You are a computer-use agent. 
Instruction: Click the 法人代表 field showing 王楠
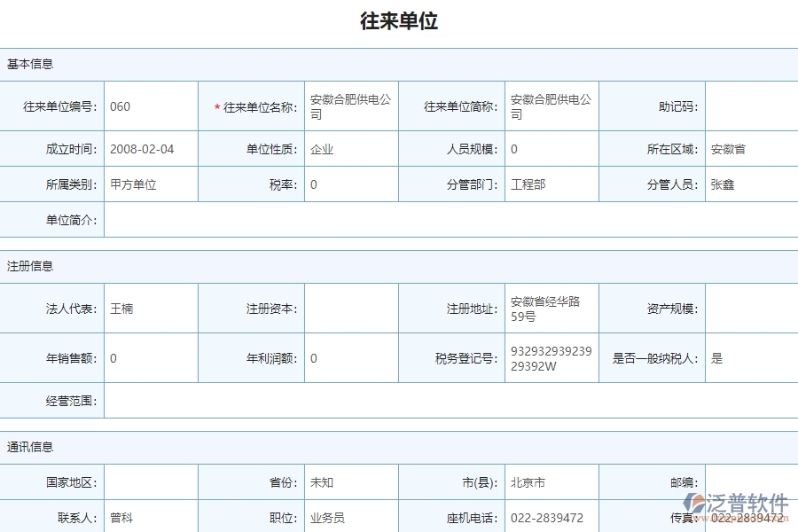(151, 308)
